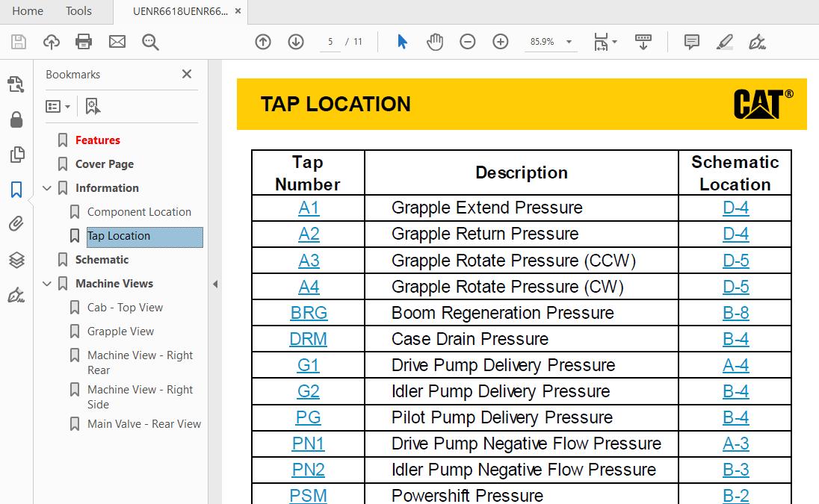Open schematic location D-4 for Grapple Extend

pos(735,208)
